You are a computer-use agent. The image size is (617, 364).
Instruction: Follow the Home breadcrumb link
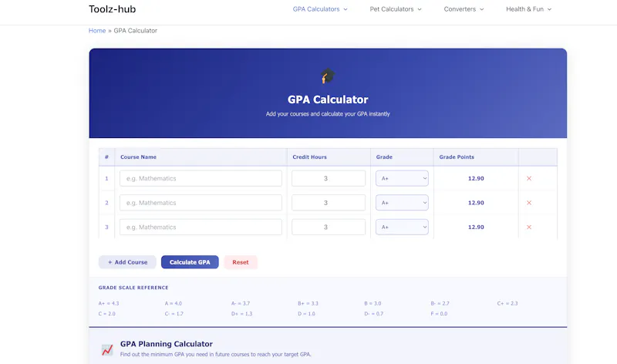pos(97,31)
